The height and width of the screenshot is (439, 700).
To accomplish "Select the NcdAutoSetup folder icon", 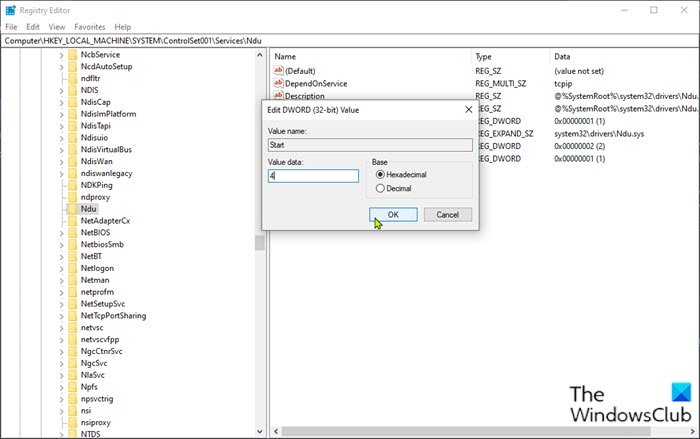I will point(73,67).
